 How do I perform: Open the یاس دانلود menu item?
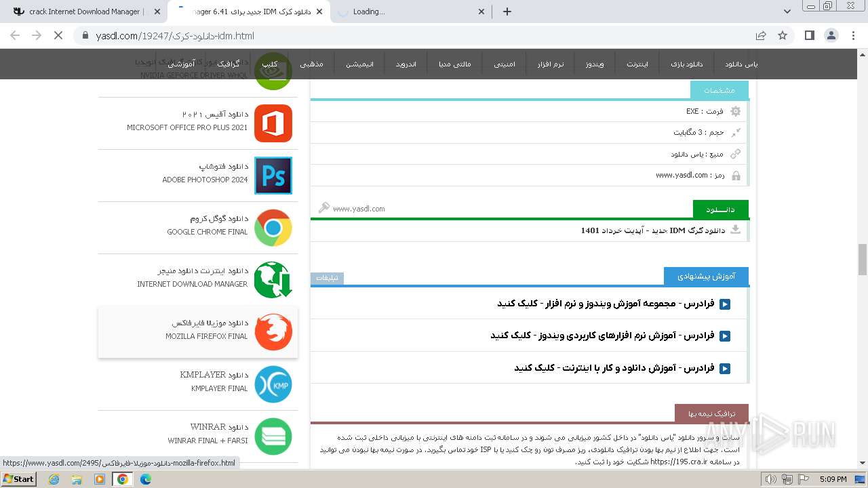[741, 64]
